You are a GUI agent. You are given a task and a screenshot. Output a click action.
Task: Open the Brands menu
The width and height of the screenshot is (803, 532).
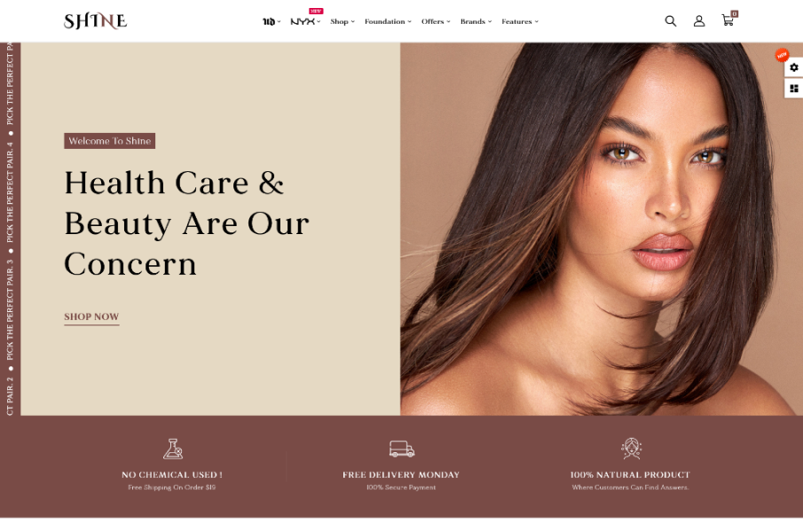[x=476, y=21]
